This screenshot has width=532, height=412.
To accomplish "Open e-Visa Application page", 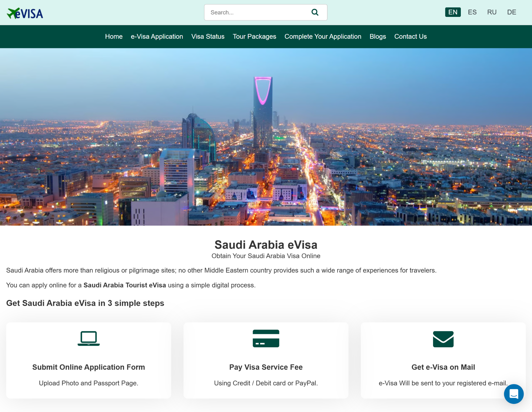I will [157, 36].
